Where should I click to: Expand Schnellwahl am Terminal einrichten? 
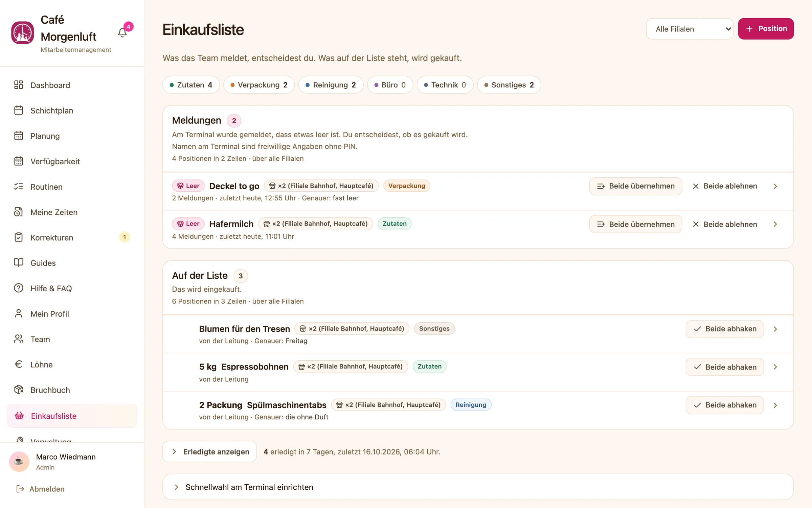(478, 487)
